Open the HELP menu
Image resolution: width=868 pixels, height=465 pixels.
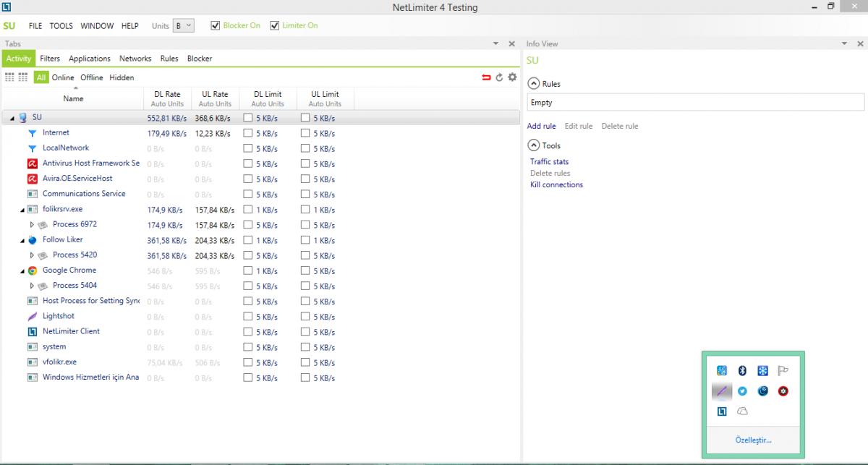point(130,26)
